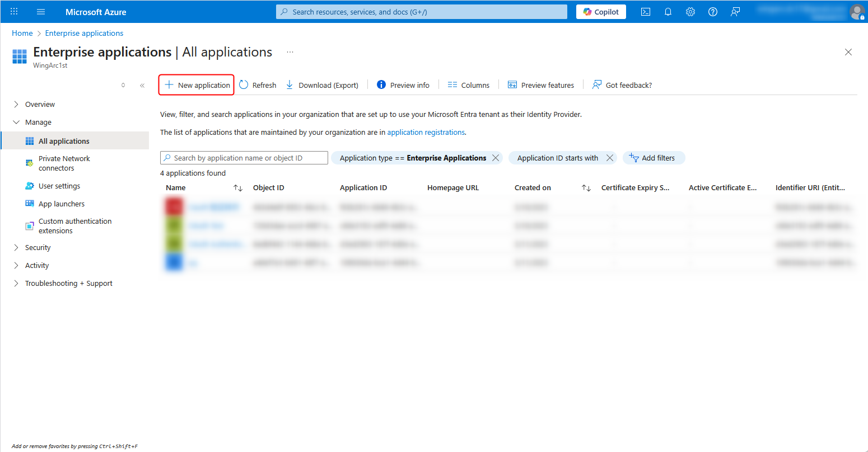Open Preview features

pyautogui.click(x=541, y=85)
